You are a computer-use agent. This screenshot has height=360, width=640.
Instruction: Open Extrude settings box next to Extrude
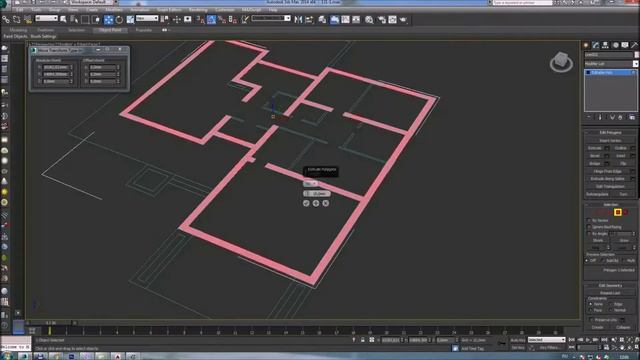pyautogui.click(x=607, y=148)
